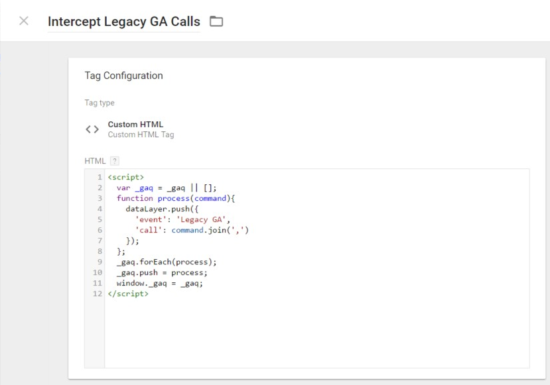Click the 'window._gaq = _gaq;' line

(160, 283)
